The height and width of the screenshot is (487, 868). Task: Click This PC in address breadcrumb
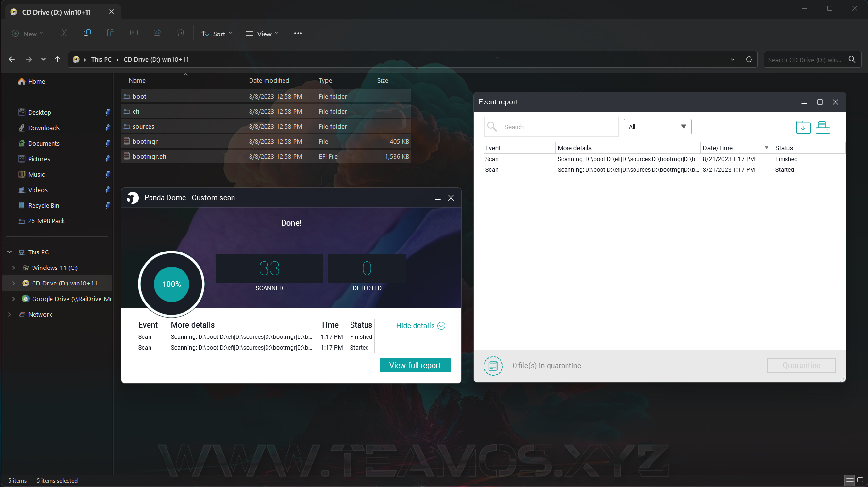101,59
